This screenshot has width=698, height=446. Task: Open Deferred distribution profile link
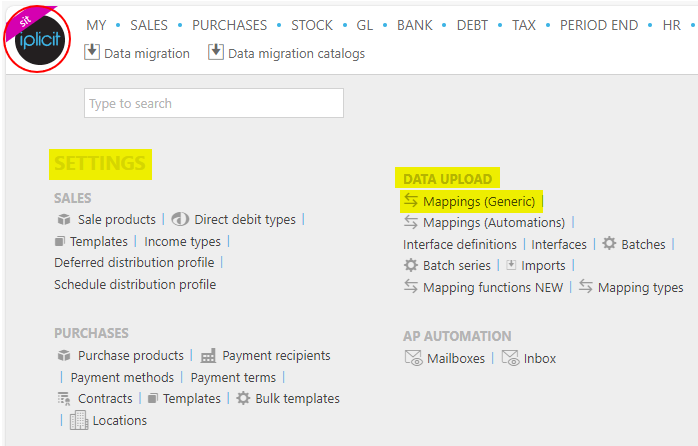pos(134,263)
